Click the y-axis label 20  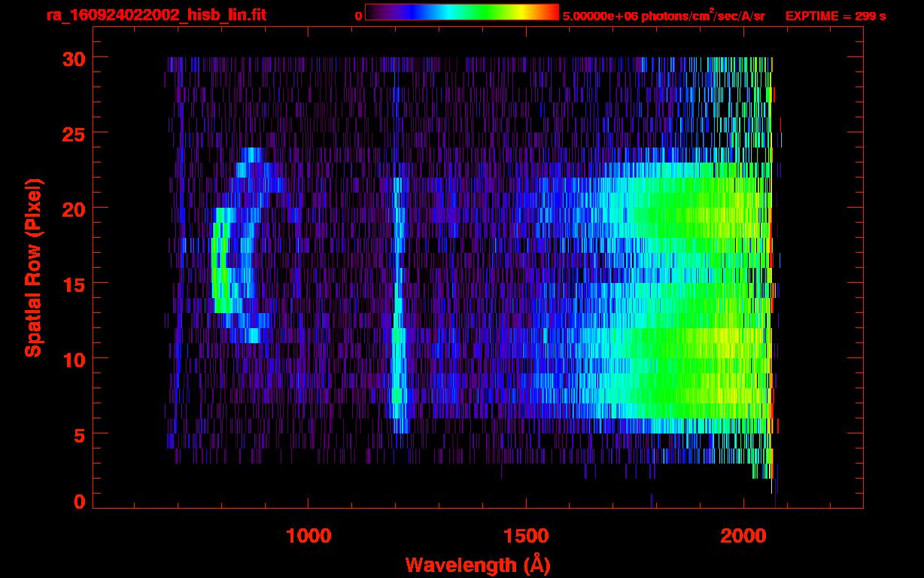pyautogui.click(x=72, y=208)
